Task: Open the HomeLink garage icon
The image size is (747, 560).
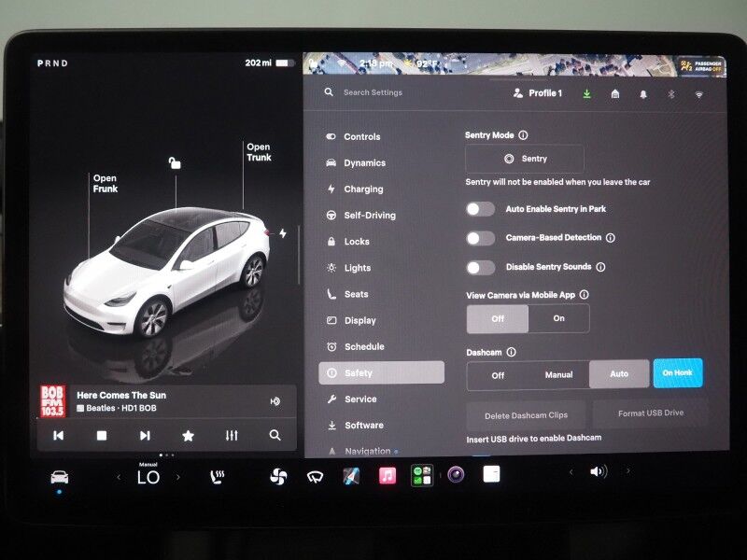Action: [615, 94]
